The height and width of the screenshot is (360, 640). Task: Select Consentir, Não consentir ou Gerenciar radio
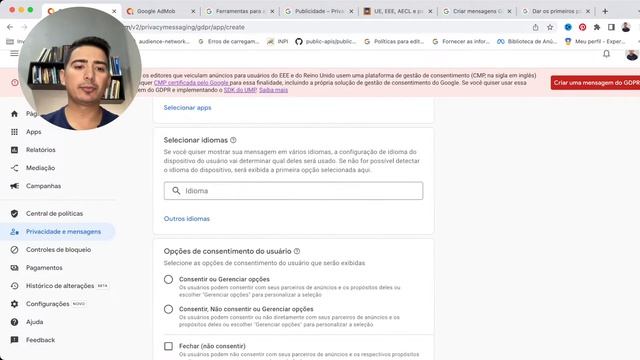(168, 309)
